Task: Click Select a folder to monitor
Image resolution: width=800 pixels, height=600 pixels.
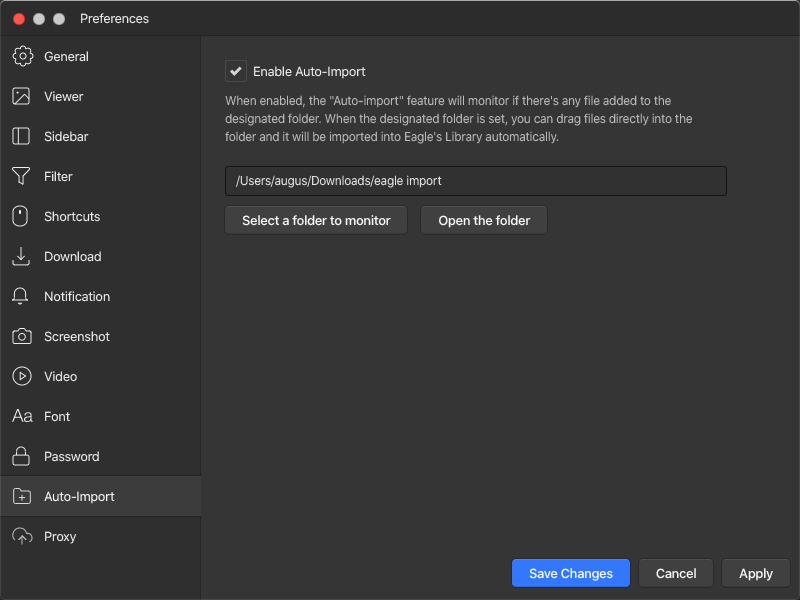Action: 316,220
